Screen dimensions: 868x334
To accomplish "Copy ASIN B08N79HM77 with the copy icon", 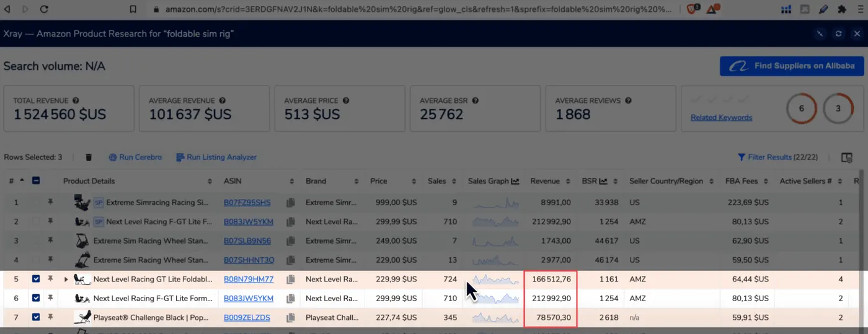I will click(291, 279).
